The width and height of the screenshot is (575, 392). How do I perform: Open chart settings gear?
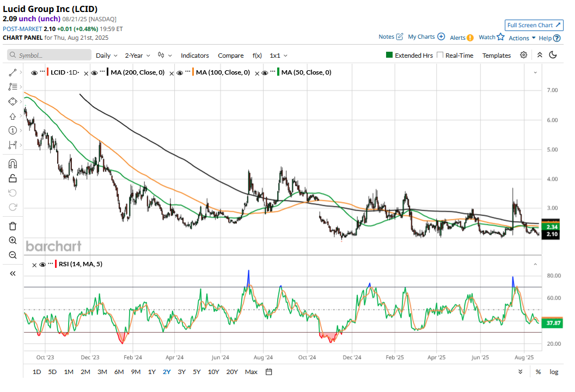pos(524,55)
